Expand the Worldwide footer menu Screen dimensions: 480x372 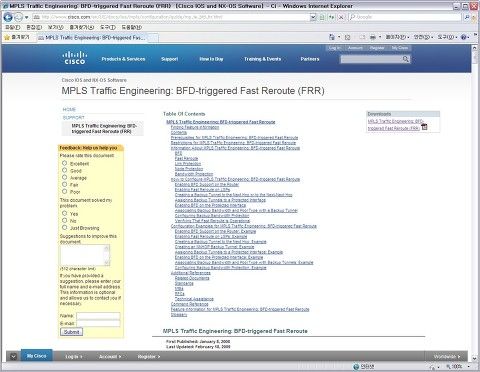447,357
